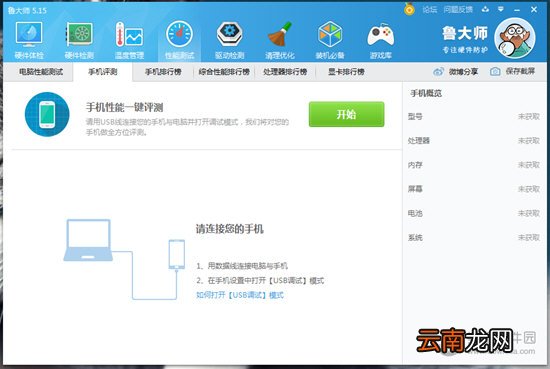Image resolution: width=550 pixels, height=369 pixels.
Task: Minimize the 鲁大师 window
Action: click(517, 10)
